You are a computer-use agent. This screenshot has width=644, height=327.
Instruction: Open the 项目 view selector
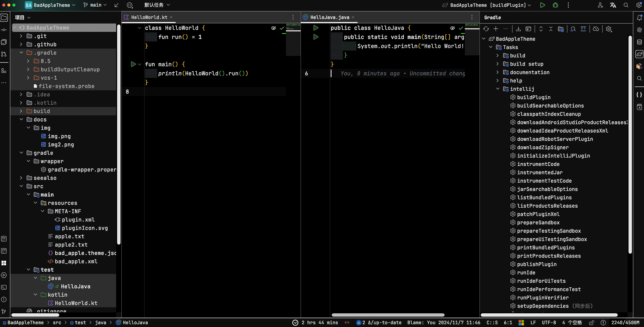click(23, 17)
